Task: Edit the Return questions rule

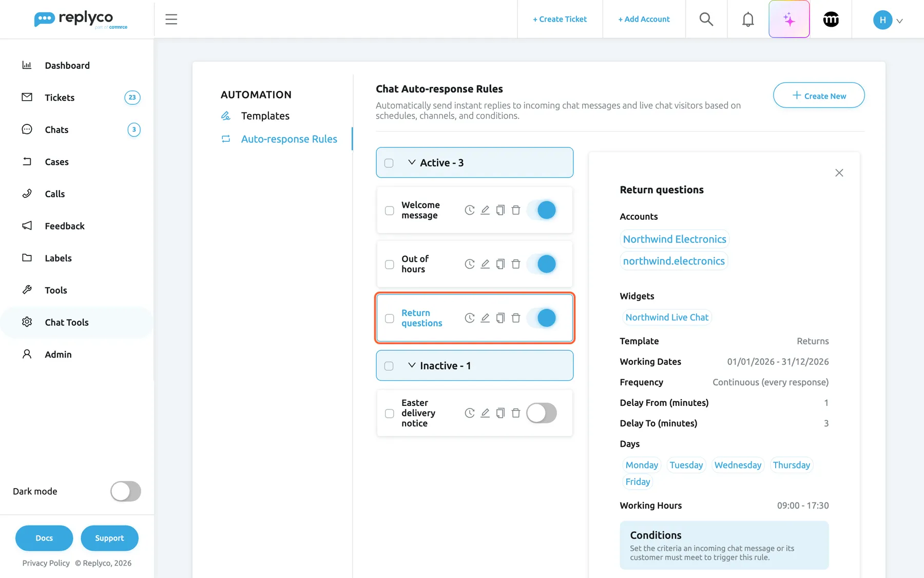Action: [485, 318]
